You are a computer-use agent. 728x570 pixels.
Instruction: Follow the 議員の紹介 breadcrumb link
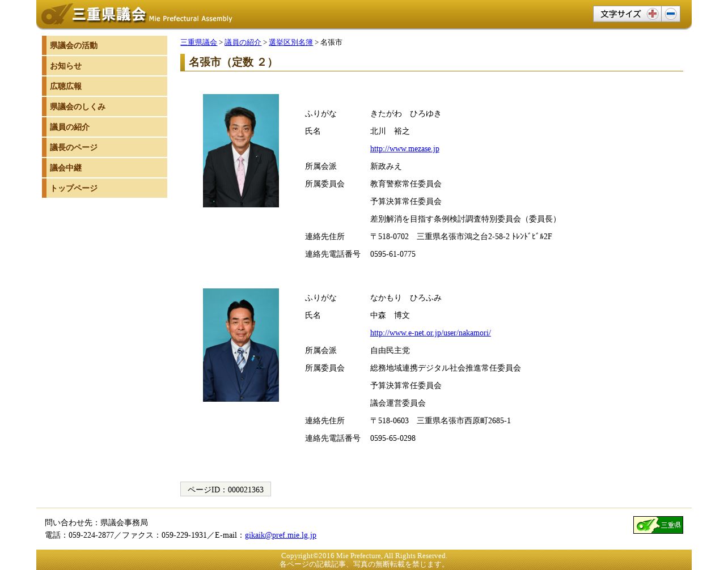[243, 42]
